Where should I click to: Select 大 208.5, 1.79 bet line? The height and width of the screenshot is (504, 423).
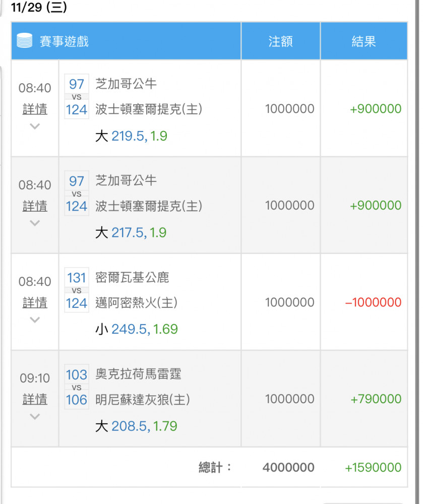(136, 426)
